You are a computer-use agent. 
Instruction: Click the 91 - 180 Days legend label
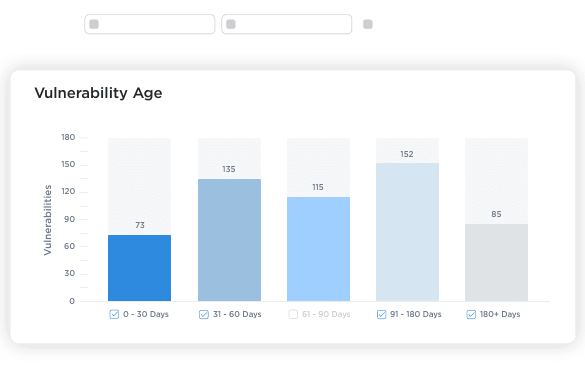point(416,314)
